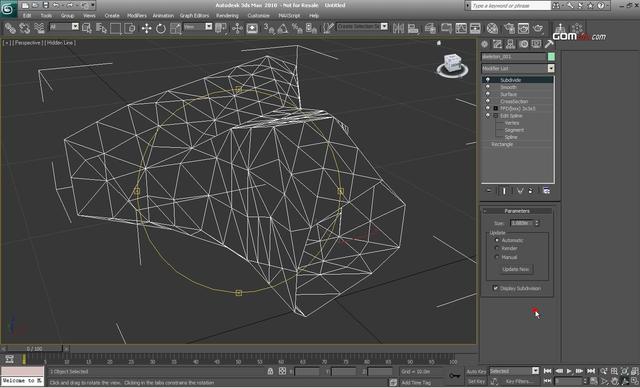The width and height of the screenshot is (640, 388).
Task: Click the Unlink Selection icon
Action: [x=24, y=28]
